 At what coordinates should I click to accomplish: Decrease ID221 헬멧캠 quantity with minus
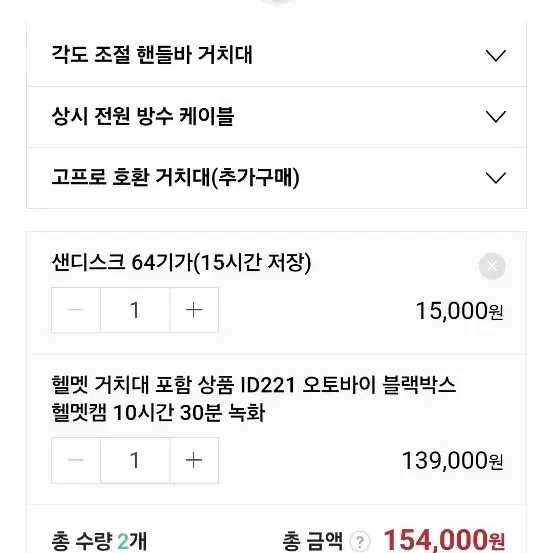tap(76, 460)
